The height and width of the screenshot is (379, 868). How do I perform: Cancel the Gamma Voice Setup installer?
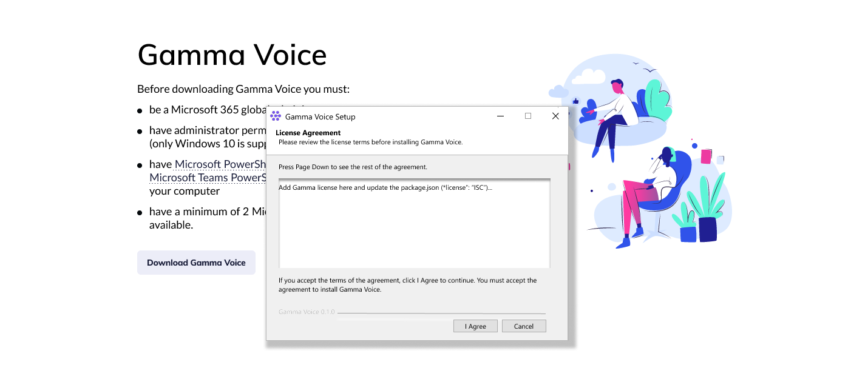[x=524, y=326]
